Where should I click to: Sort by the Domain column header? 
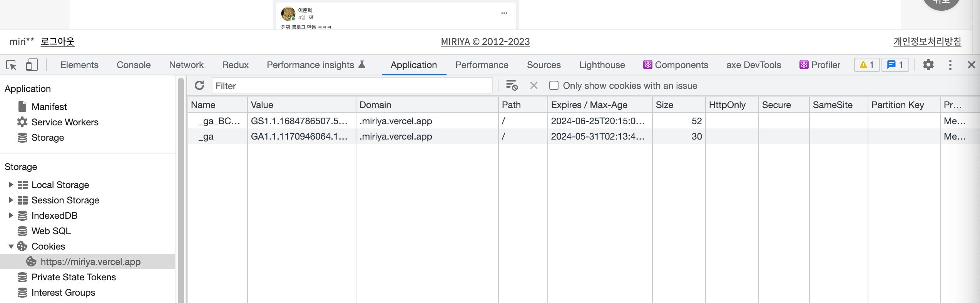pos(427,105)
